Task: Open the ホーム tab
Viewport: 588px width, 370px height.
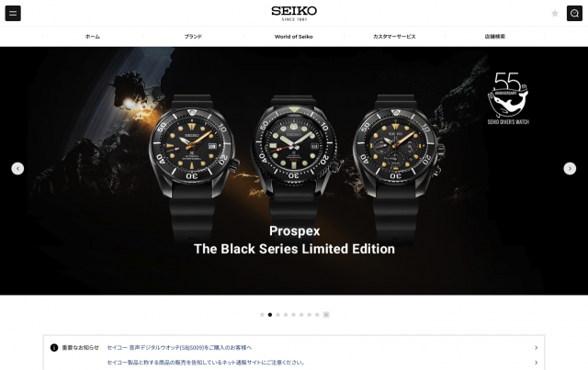Action: [93, 37]
